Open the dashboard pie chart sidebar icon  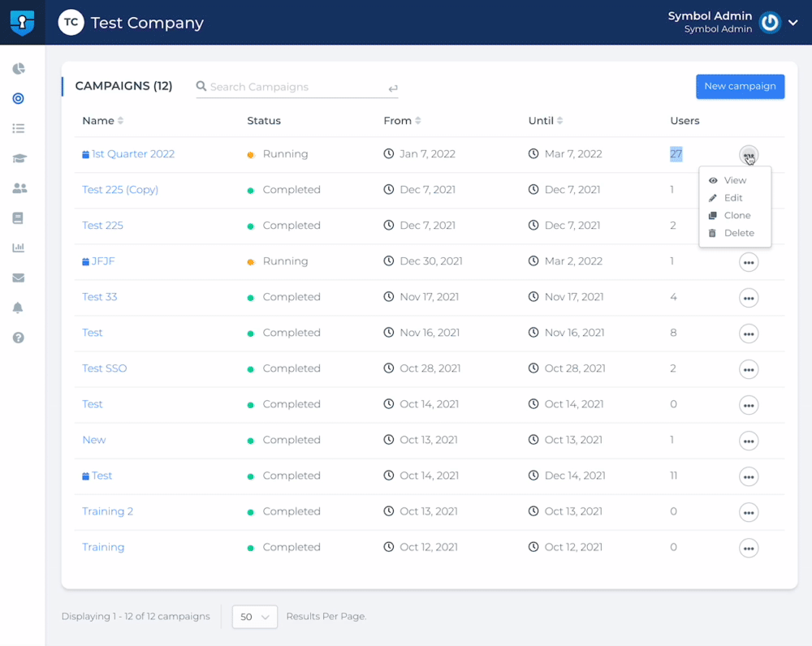(x=19, y=69)
